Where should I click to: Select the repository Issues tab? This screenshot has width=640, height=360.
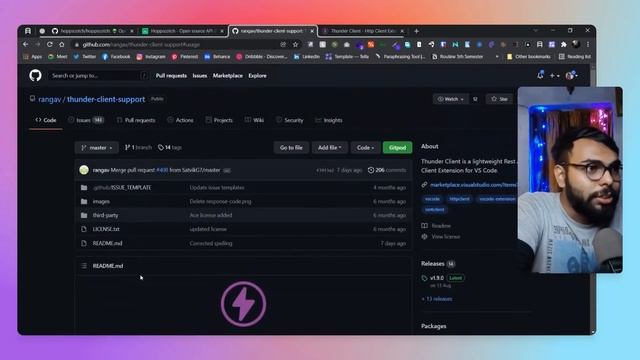point(86,120)
